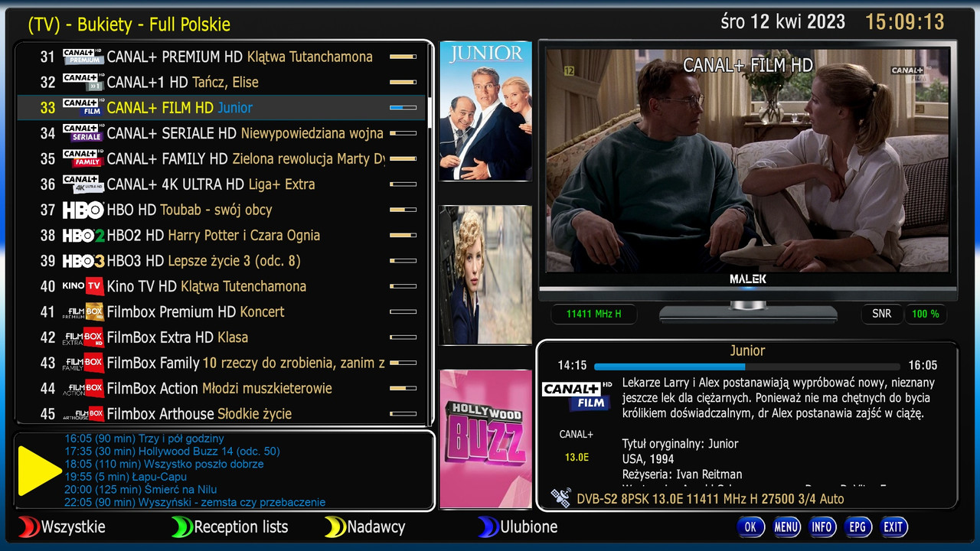Select upcoming event Hollywood Buzz 14

coord(172,452)
